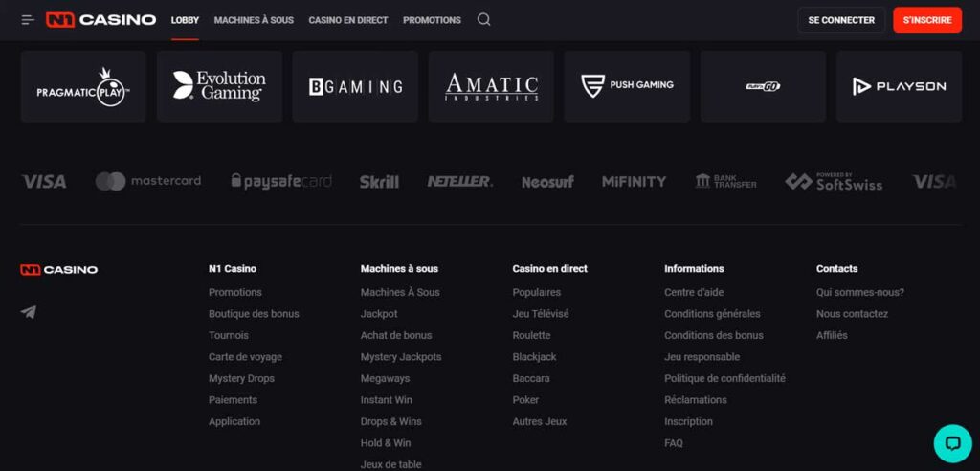The image size is (980, 471).
Task: Open Conditions des bonus link
Action: (x=714, y=335)
